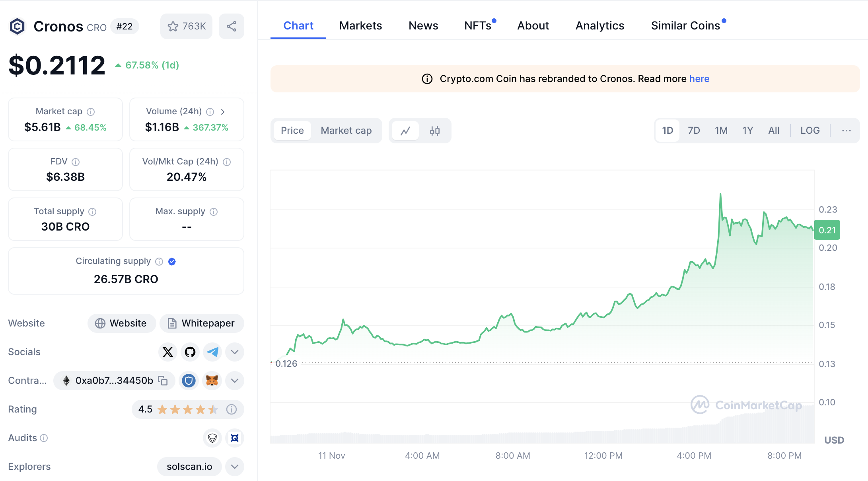The height and width of the screenshot is (481, 868).
Task: Select candlestick chart view icon
Action: (435, 131)
